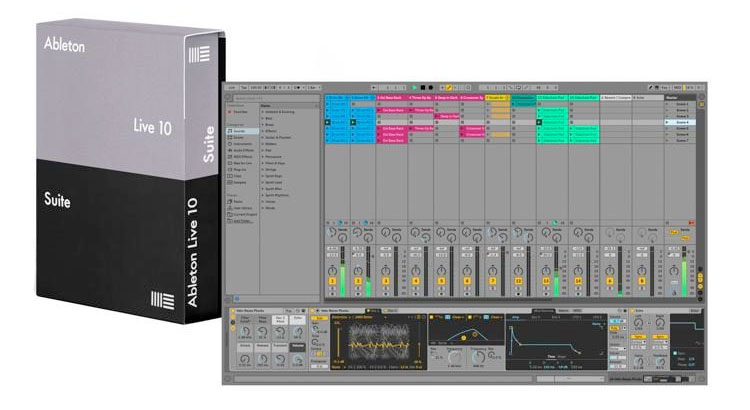Select the Voices row

click(289, 201)
